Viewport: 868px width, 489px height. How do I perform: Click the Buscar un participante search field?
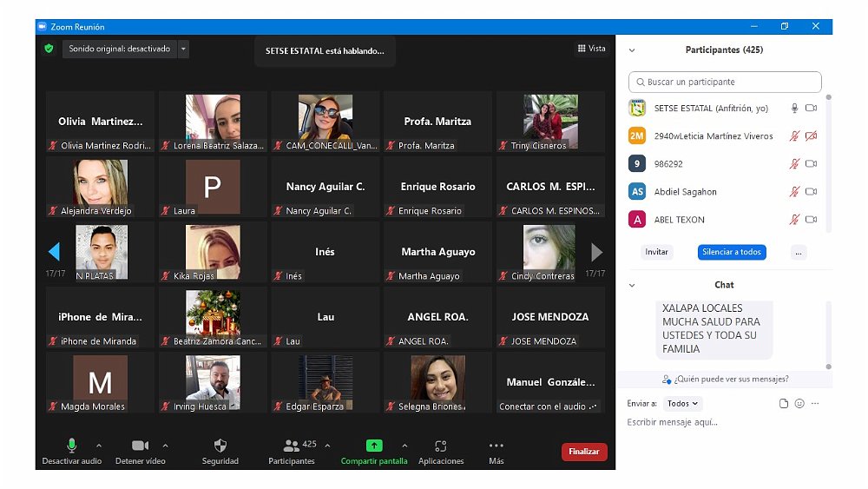click(x=725, y=82)
